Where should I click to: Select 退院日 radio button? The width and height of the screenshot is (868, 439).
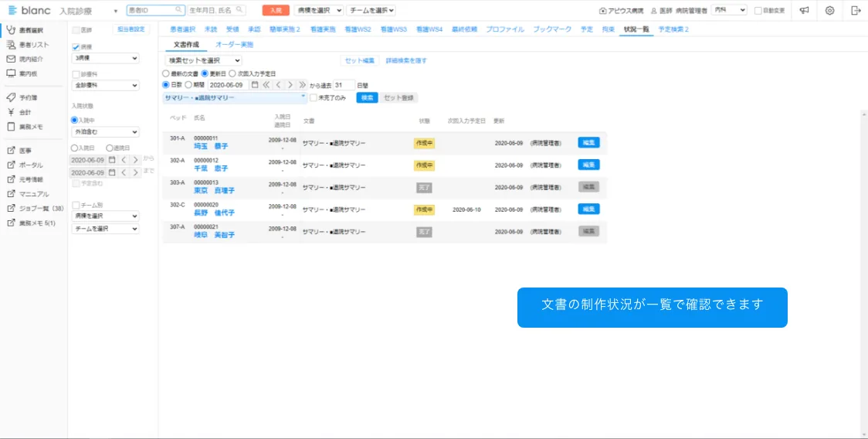tap(109, 148)
